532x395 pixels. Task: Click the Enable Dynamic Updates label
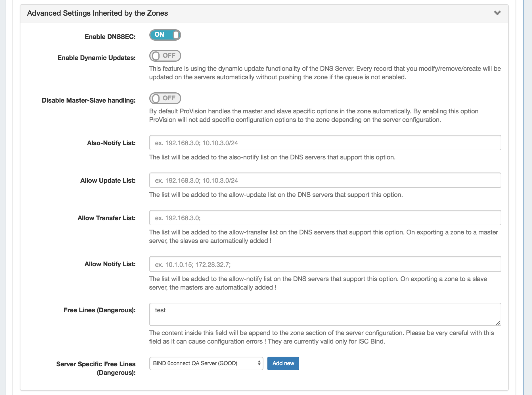97,58
